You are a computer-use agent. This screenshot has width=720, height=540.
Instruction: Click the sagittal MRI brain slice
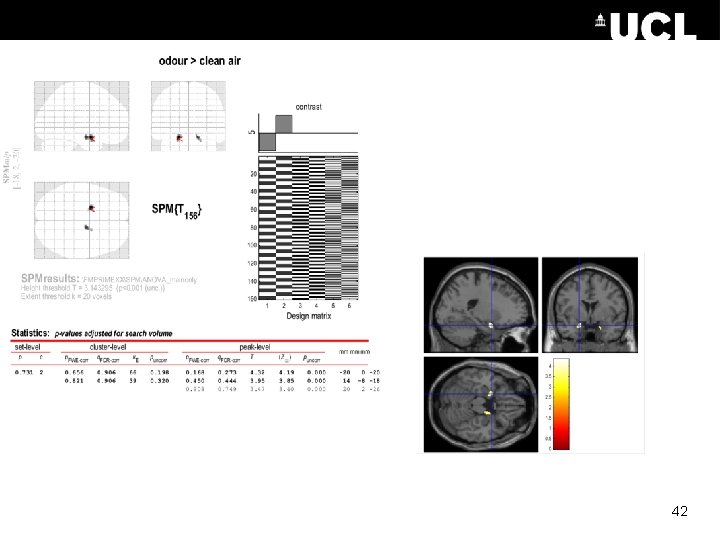(x=481, y=305)
